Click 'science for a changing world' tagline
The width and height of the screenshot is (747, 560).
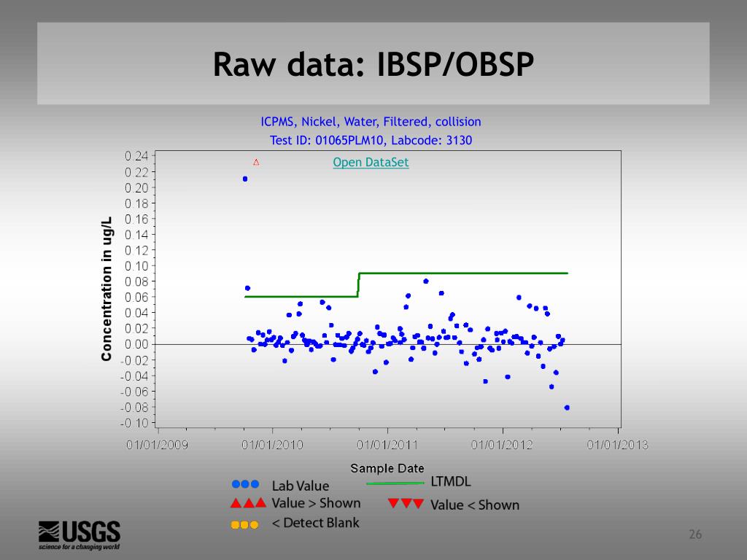[79, 547]
